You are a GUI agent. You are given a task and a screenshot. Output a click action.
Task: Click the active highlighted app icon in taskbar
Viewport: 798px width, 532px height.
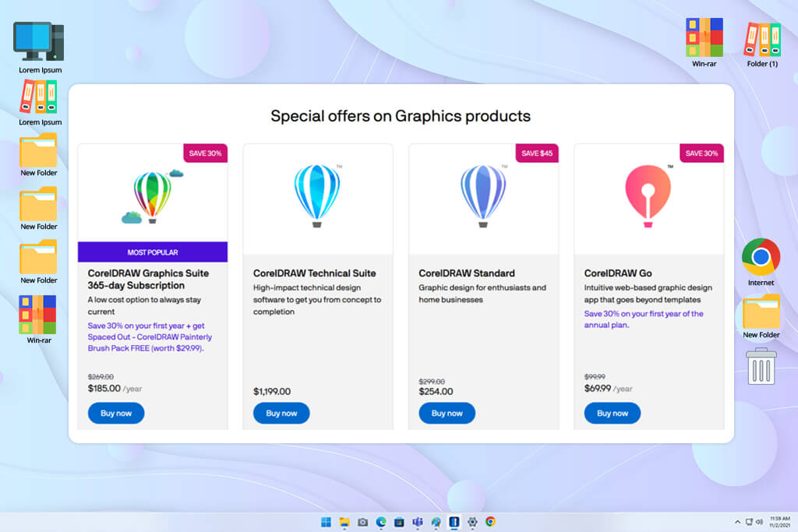454,522
